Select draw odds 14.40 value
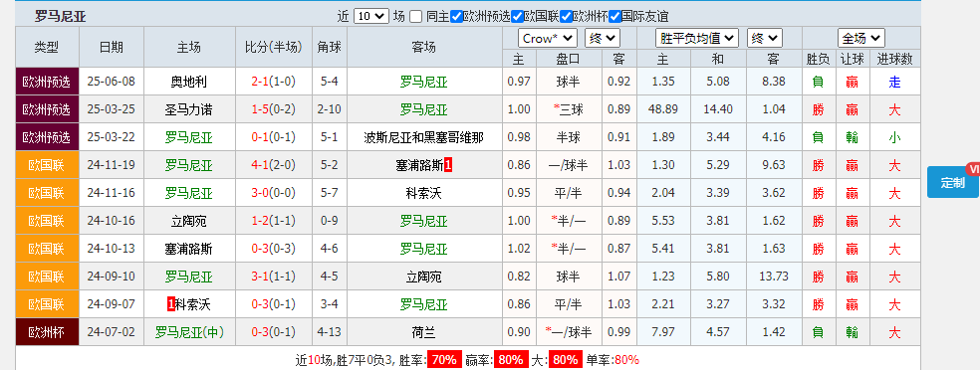 [718, 109]
